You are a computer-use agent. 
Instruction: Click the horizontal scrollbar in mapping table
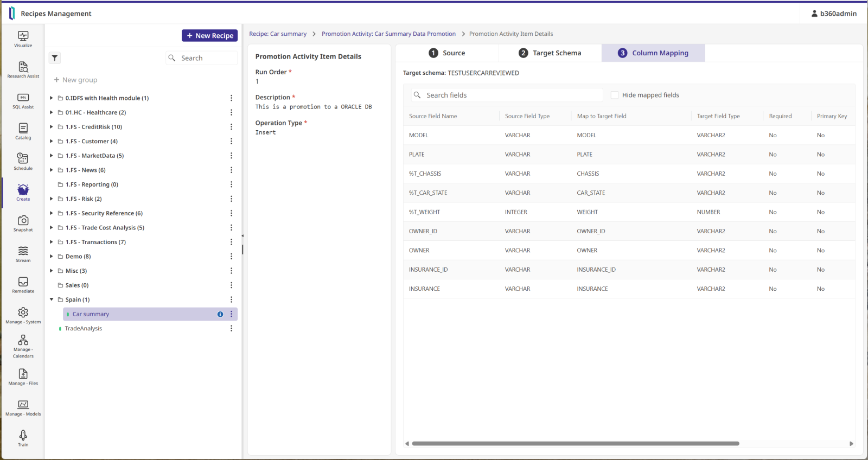[x=575, y=444]
